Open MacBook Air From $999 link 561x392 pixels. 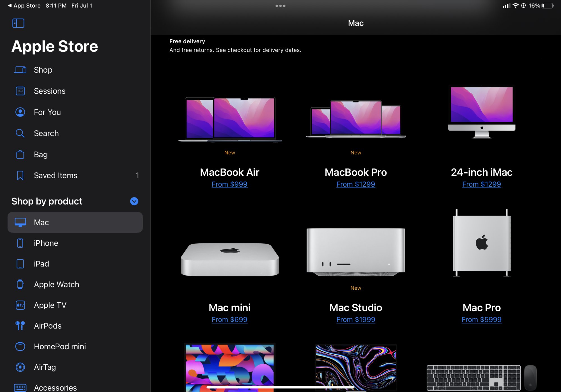coord(229,184)
